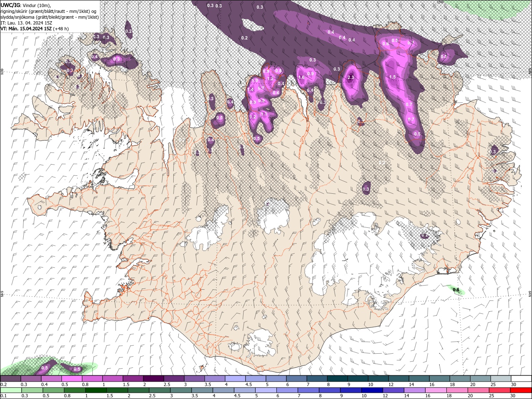Select the rain legend swatch labeled 25
This screenshot has height=399, width=532.
(500, 390)
